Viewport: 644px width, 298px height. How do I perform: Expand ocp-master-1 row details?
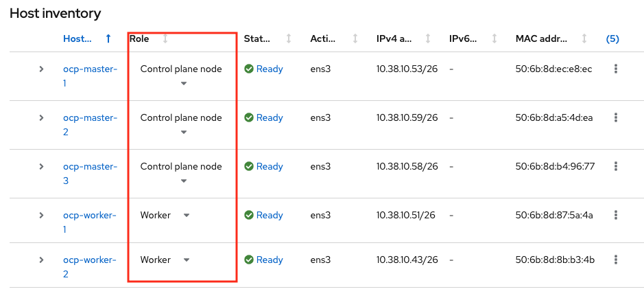[x=41, y=69]
